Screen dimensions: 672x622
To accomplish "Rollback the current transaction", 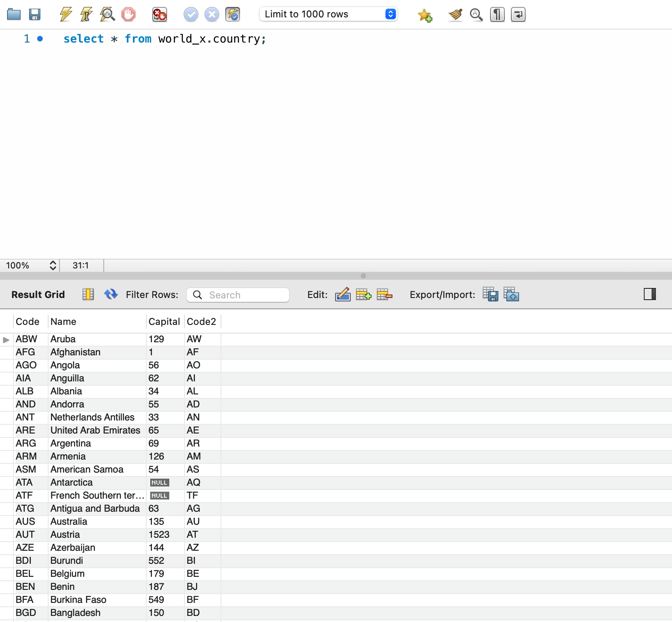I will [212, 14].
